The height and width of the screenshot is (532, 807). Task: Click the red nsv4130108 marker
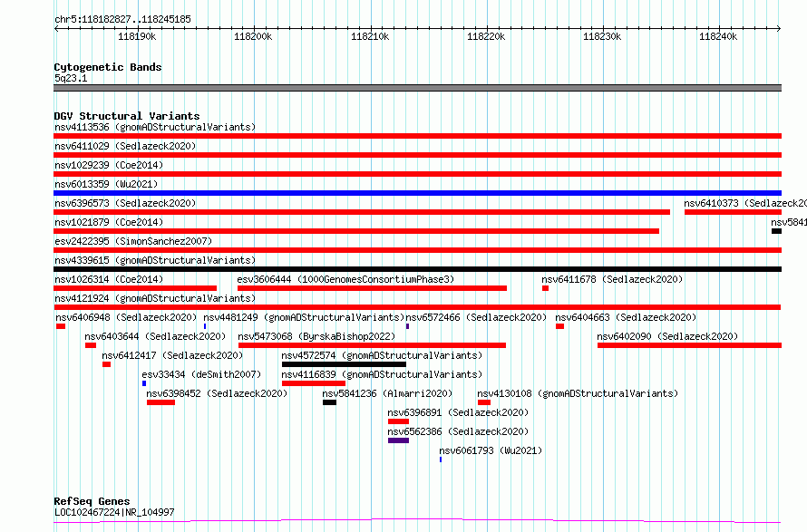click(484, 402)
